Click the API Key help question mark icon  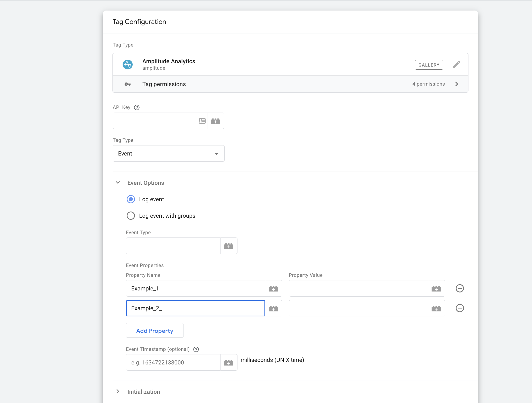137,107
